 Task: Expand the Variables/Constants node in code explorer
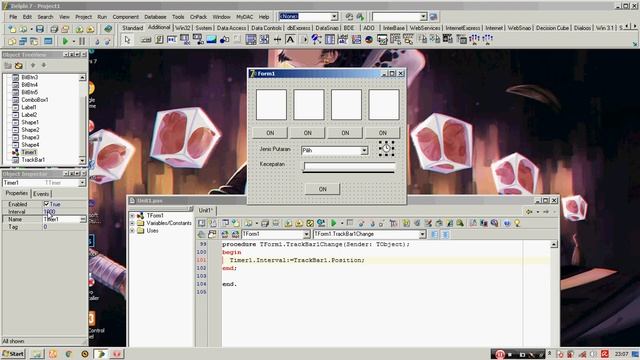pos(132,223)
